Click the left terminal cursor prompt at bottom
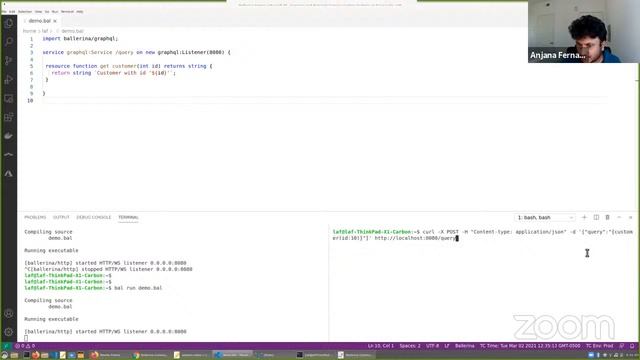The image size is (640, 360). click(26, 338)
